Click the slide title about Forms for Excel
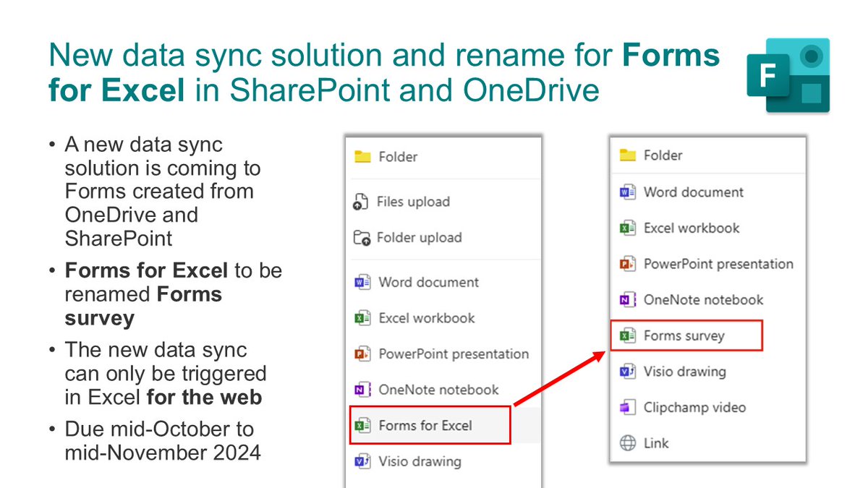Image resolution: width=868 pixels, height=488 pixels. 385,72
